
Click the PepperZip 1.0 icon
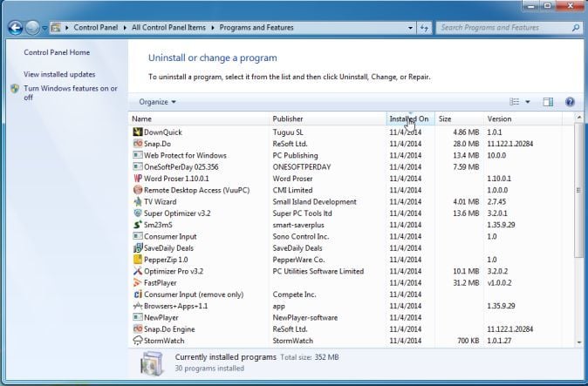138,260
